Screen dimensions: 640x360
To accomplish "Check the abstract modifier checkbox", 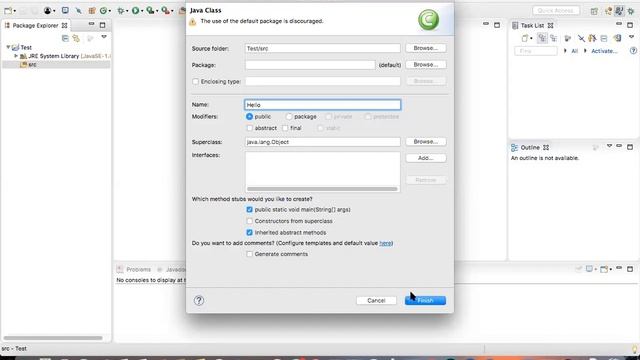I will tap(249, 128).
